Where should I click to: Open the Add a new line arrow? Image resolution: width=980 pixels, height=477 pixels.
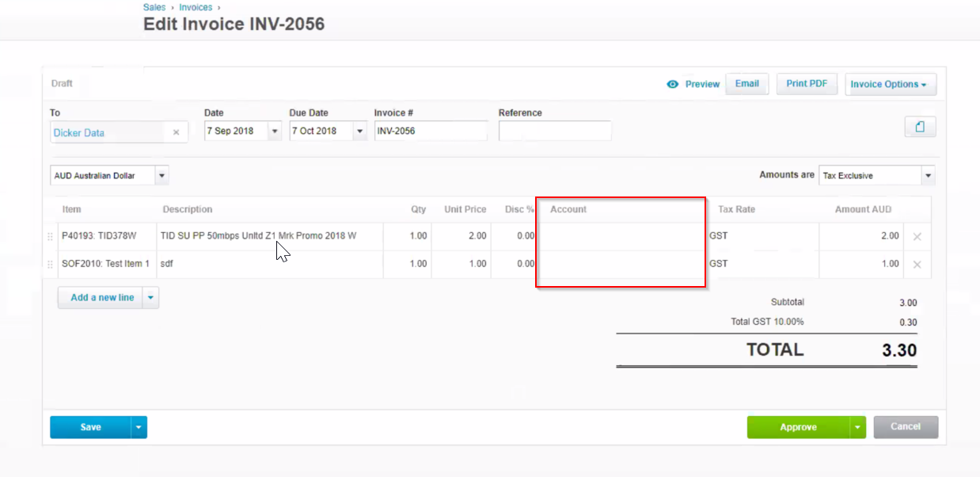(151, 298)
